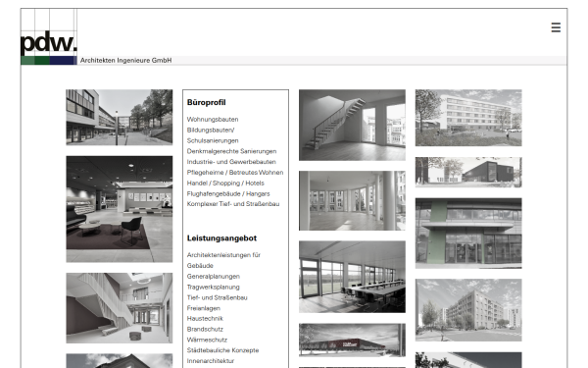
Task: Select Bildungsbauten/ Schulsanierungen link
Action: (213, 135)
